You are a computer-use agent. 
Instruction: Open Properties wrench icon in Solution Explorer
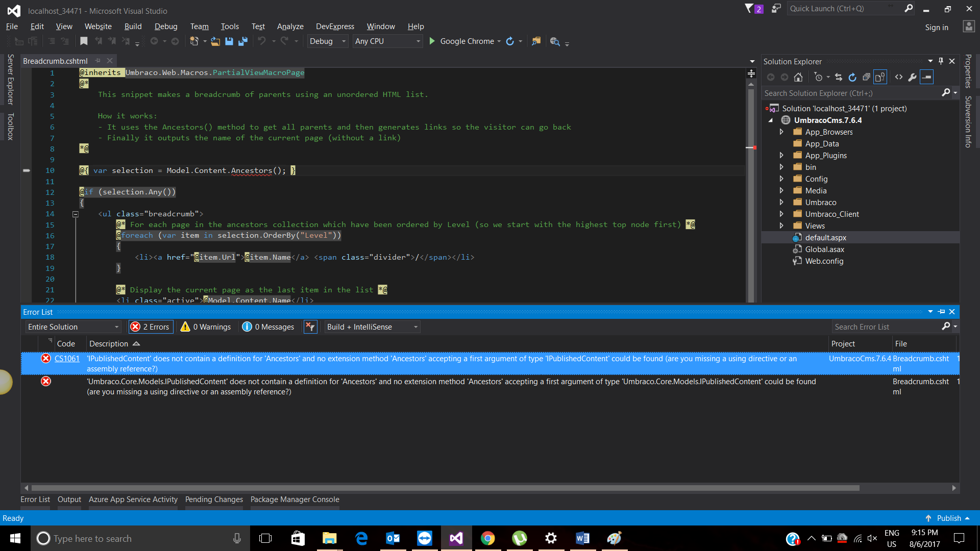tap(913, 77)
